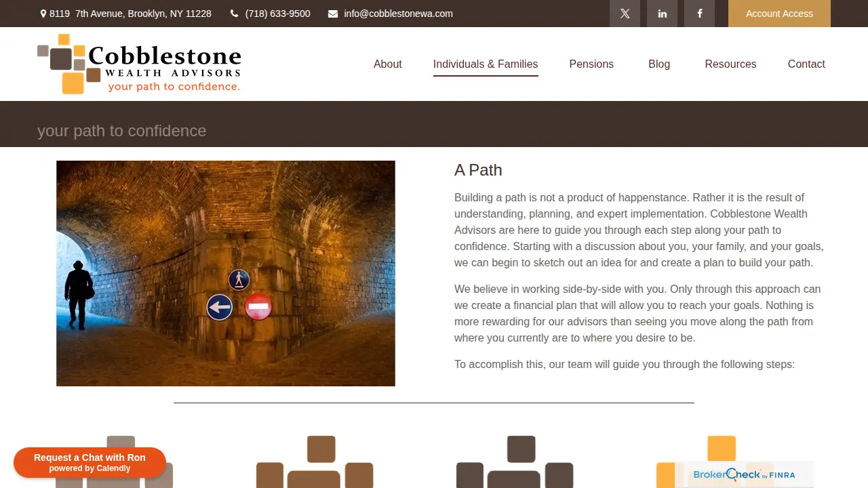The height and width of the screenshot is (488, 868).
Task: Click the 'To accomplish this' sentence
Action: pyautogui.click(x=625, y=365)
